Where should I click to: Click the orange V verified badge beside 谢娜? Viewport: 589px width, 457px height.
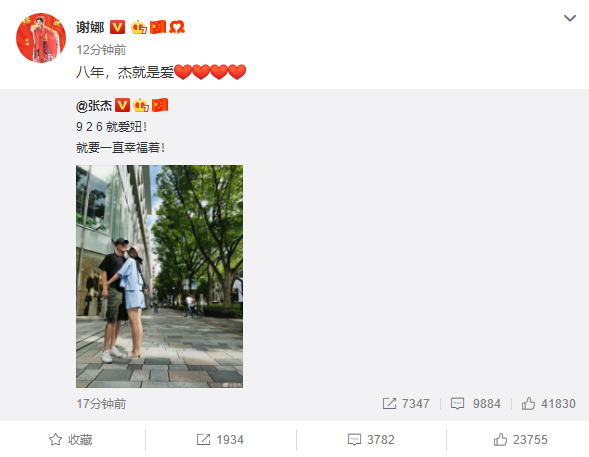point(117,27)
